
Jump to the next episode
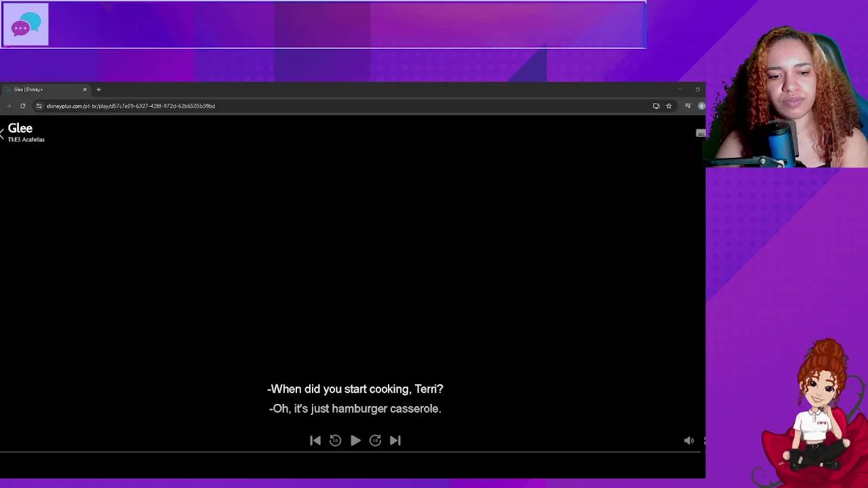[x=395, y=441]
